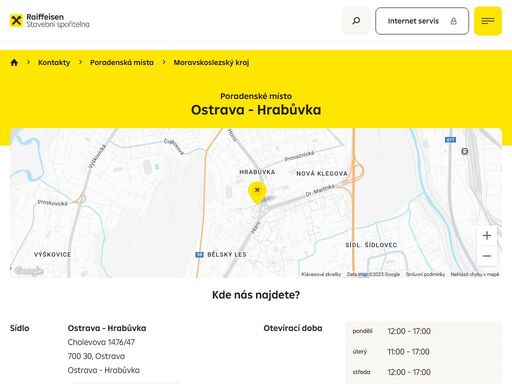The image size is (512, 384).
Task: Click the Sídlo label
Action: pyautogui.click(x=20, y=328)
